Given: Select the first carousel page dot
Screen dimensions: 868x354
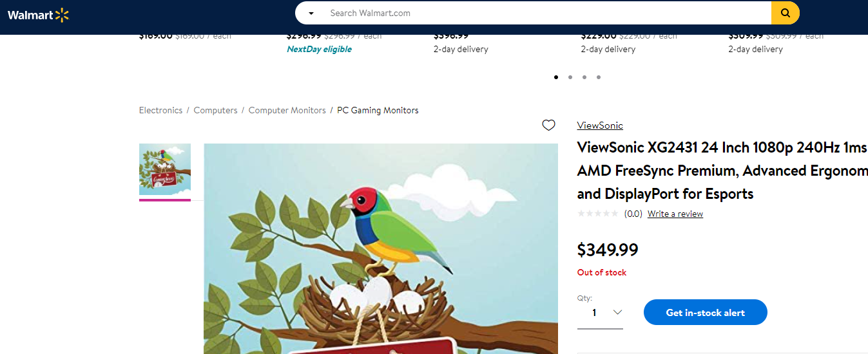Looking at the screenshot, I should pyautogui.click(x=556, y=77).
